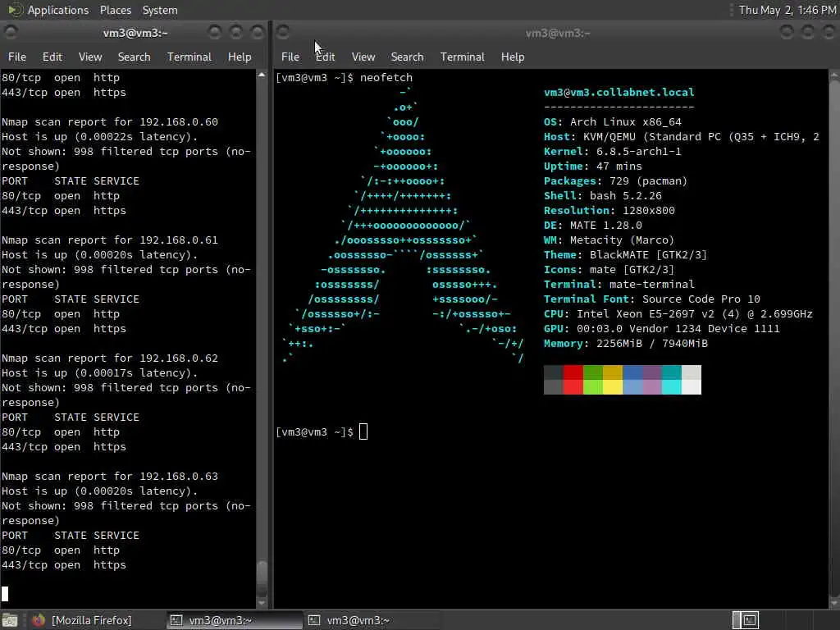
Task: Close the left nmap terminal window
Action: 258,33
